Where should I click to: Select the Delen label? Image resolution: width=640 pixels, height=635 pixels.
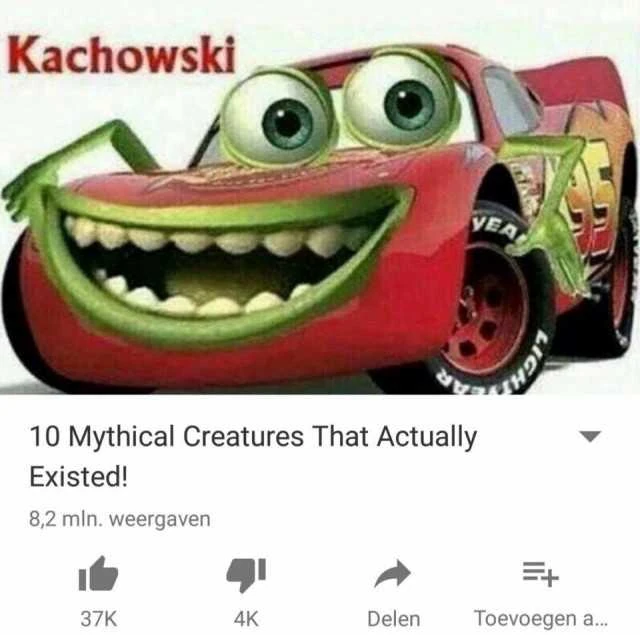393,619
